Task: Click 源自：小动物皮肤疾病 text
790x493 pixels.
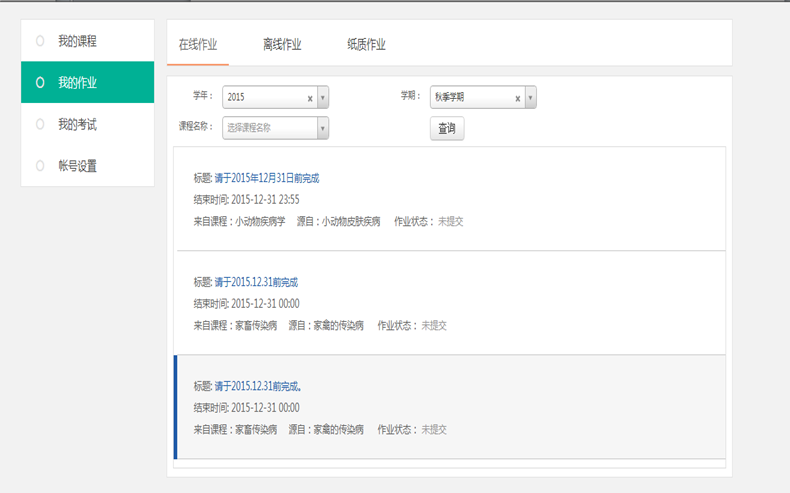Action: (339, 222)
